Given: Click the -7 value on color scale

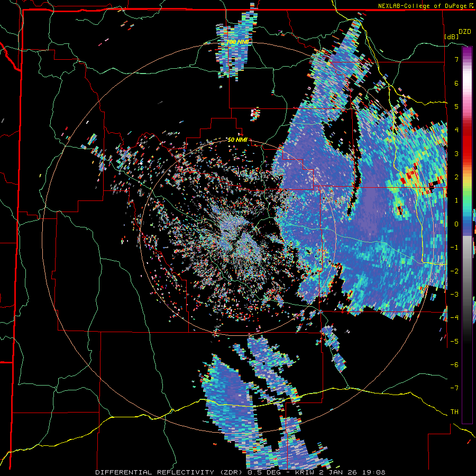Looking at the screenshot, I should click(454, 388).
